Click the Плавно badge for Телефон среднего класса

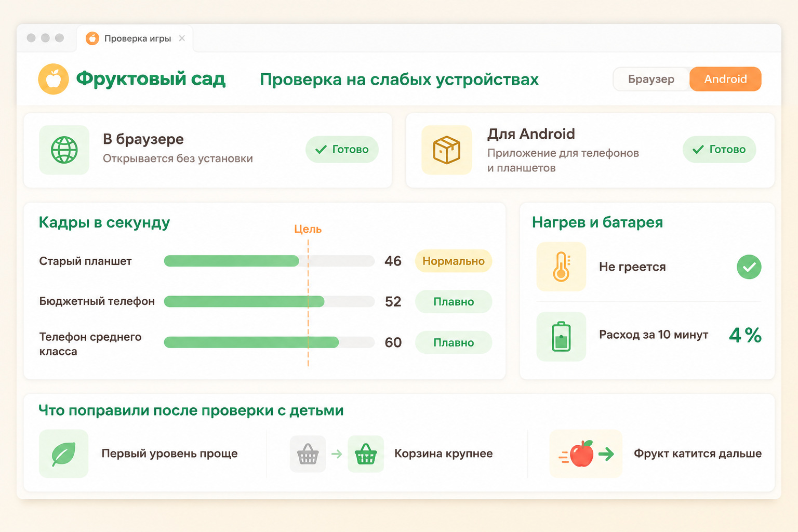pyautogui.click(x=454, y=343)
